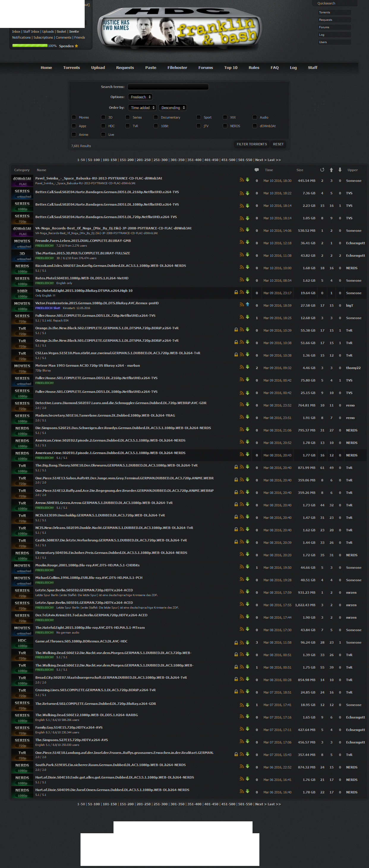
Task: Sort by leechers using down arrow header icon
Action: (x=340, y=170)
